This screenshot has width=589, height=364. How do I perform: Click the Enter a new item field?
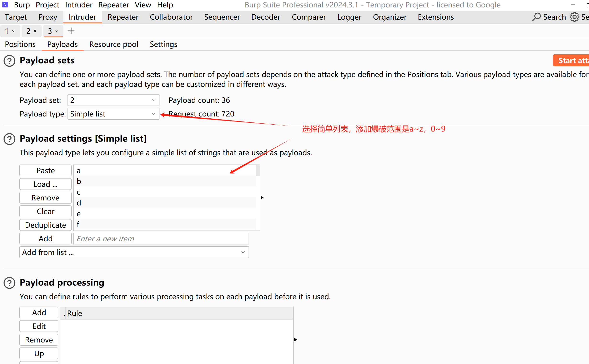click(x=161, y=239)
